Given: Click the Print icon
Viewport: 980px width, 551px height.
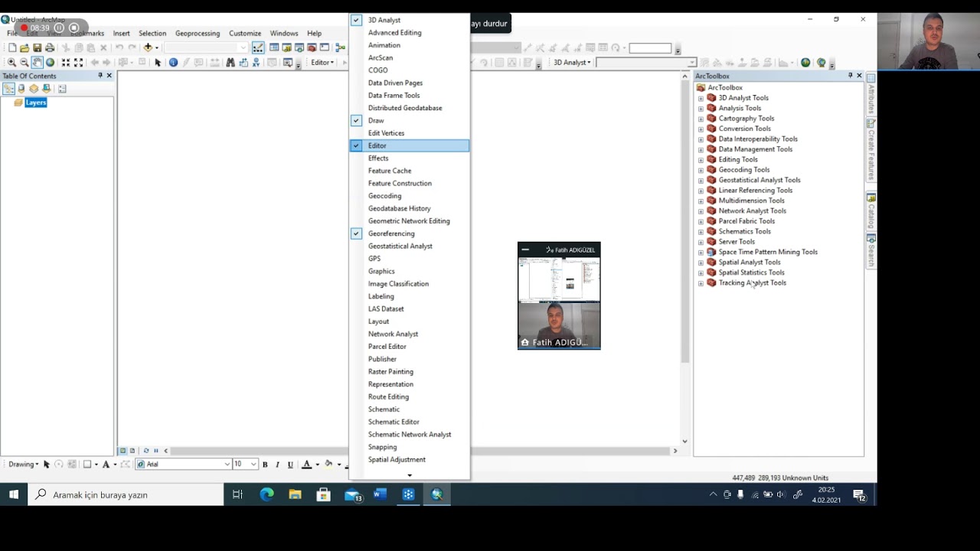Looking at the screenshot, I should (50, 47).
